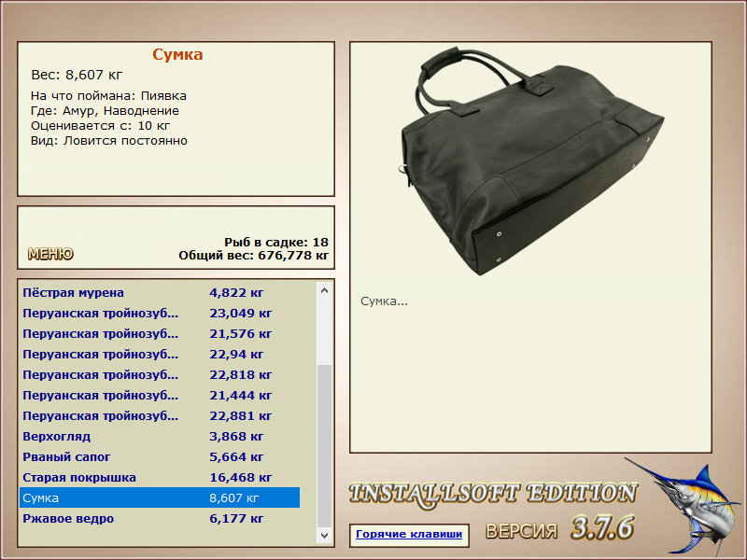
Task: Click the Installsoft Edition logo
Action: point(493,494)
